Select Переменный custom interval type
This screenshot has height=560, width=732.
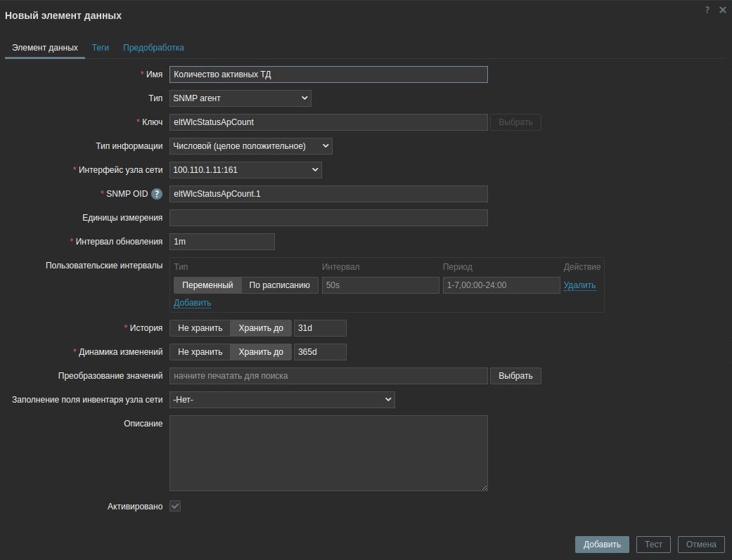(x=207, y=285)
